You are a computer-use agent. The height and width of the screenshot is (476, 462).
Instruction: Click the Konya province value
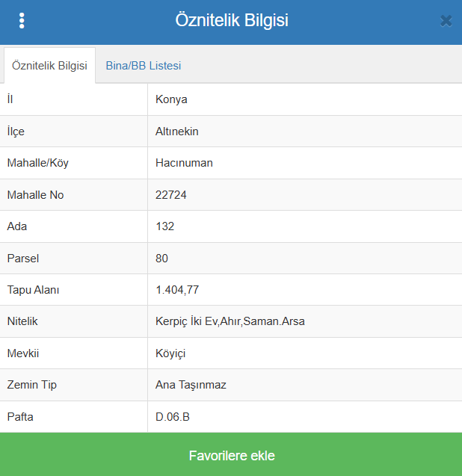point(171,99)
